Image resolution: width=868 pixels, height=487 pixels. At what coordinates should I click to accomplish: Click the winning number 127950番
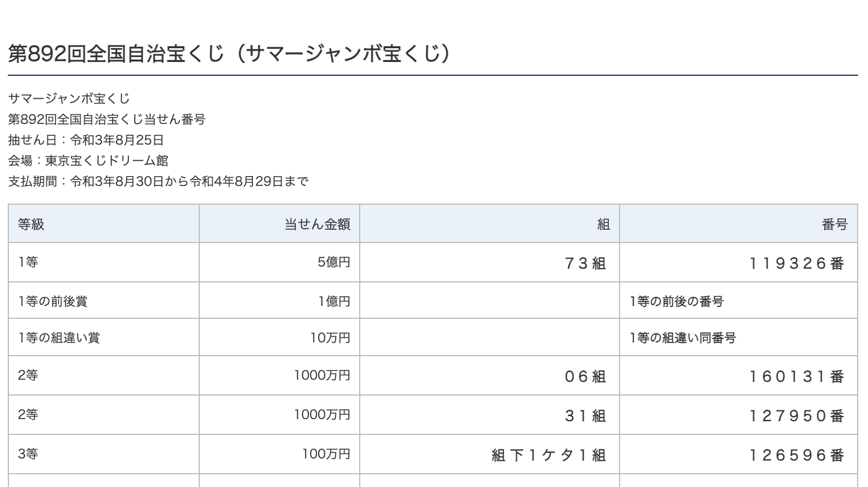[797, 416]
